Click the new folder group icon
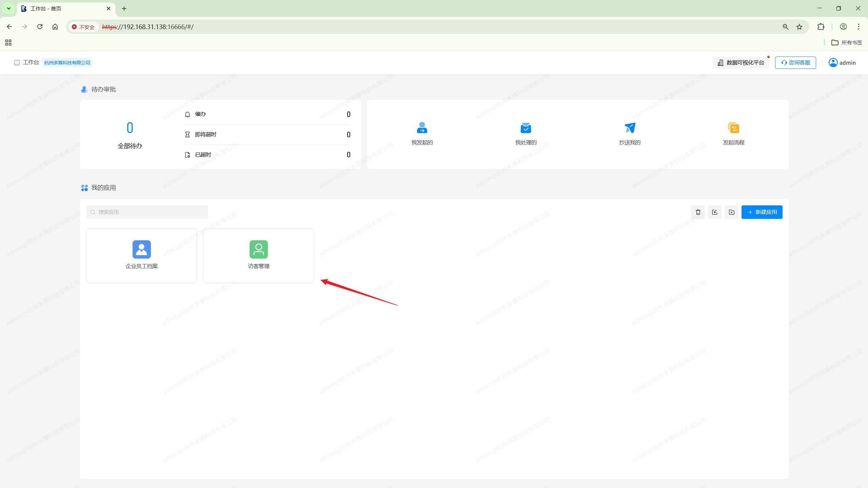 tap(731, 212)
